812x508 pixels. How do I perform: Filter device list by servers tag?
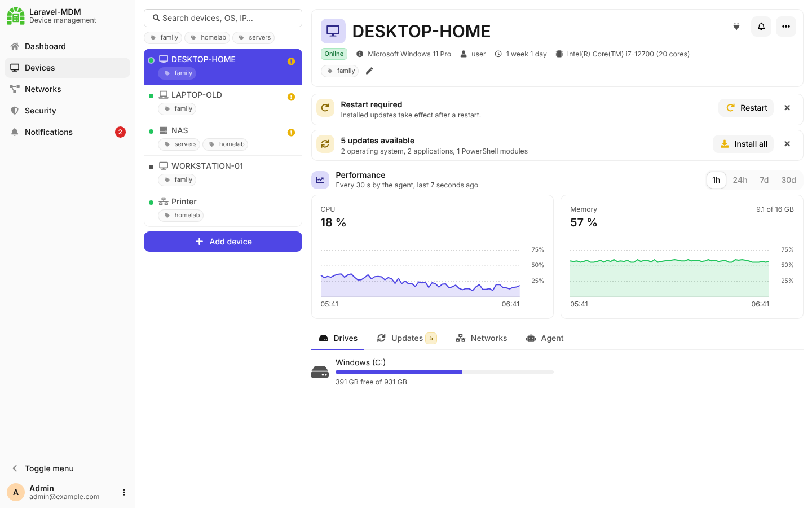click(x=254, y=38)
